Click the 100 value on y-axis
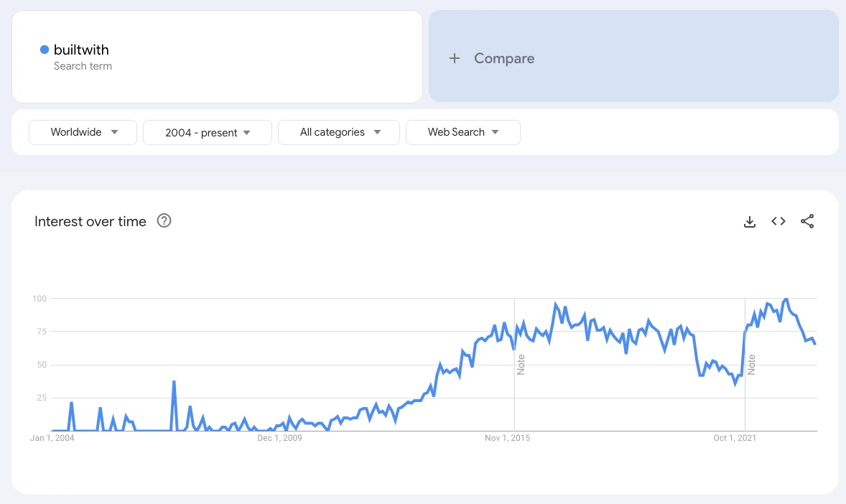 (39, 298)
